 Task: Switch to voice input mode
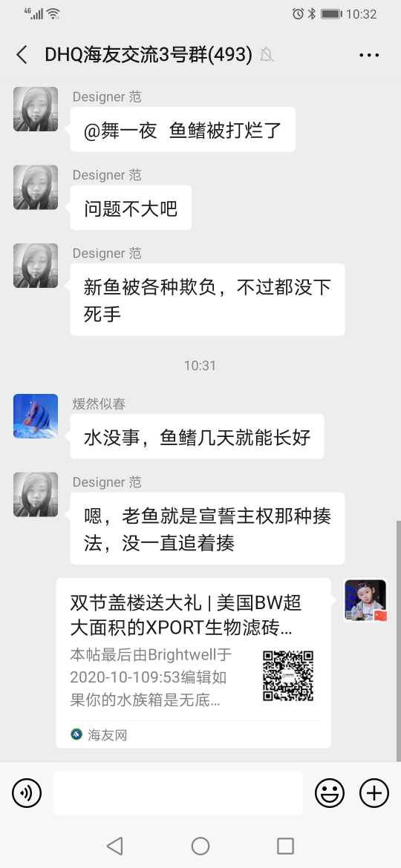tap(27, 793)
